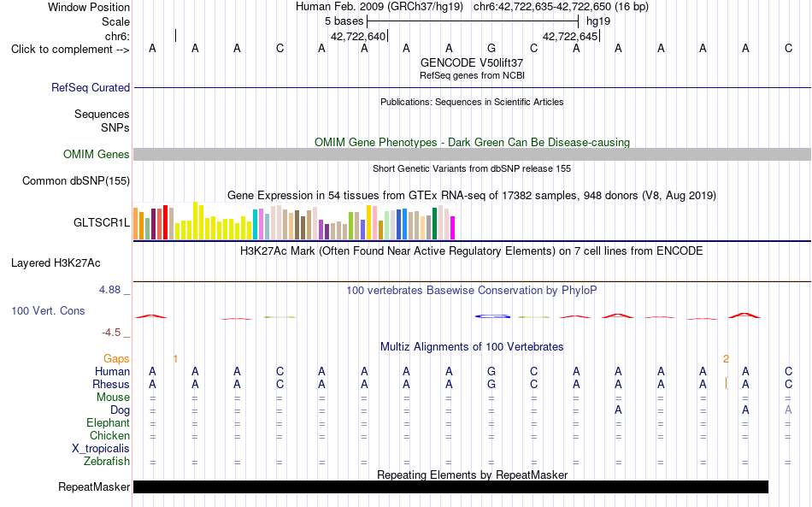Open the OMIM Genes track label

point(96,155)
